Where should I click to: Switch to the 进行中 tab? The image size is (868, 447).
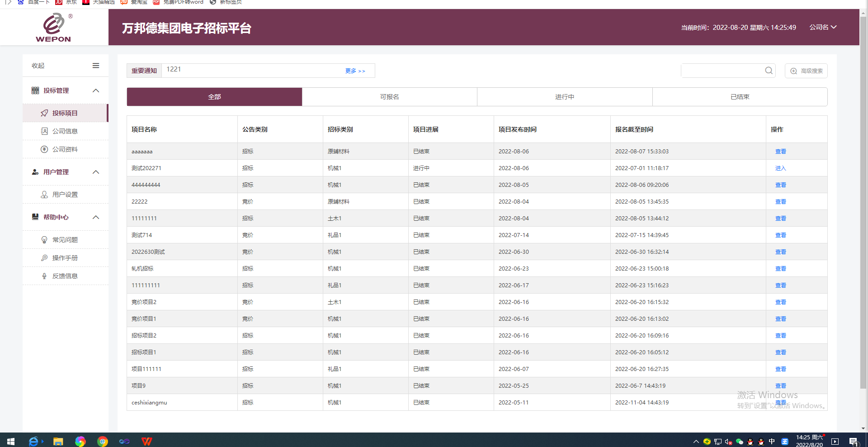[565, 97]
